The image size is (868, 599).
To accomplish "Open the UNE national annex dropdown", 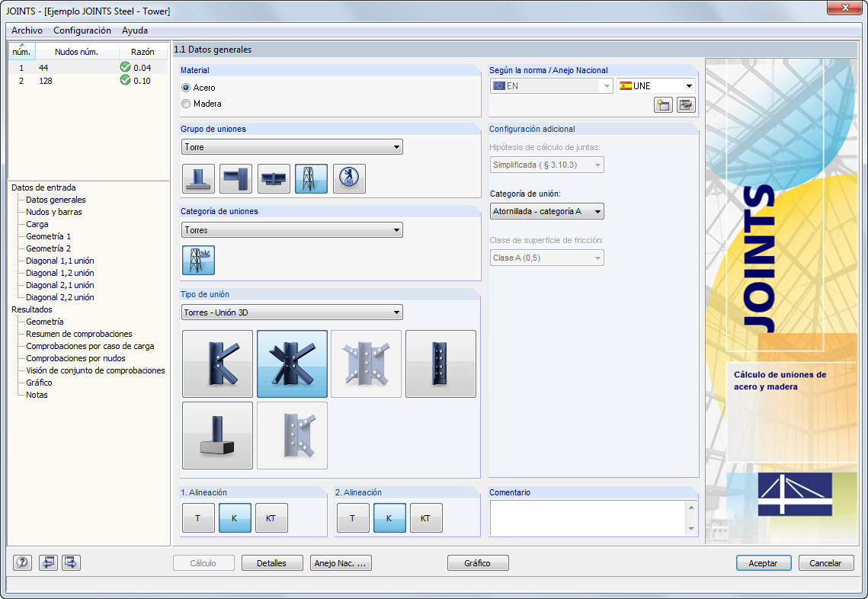I will click(x=657, y=86).
